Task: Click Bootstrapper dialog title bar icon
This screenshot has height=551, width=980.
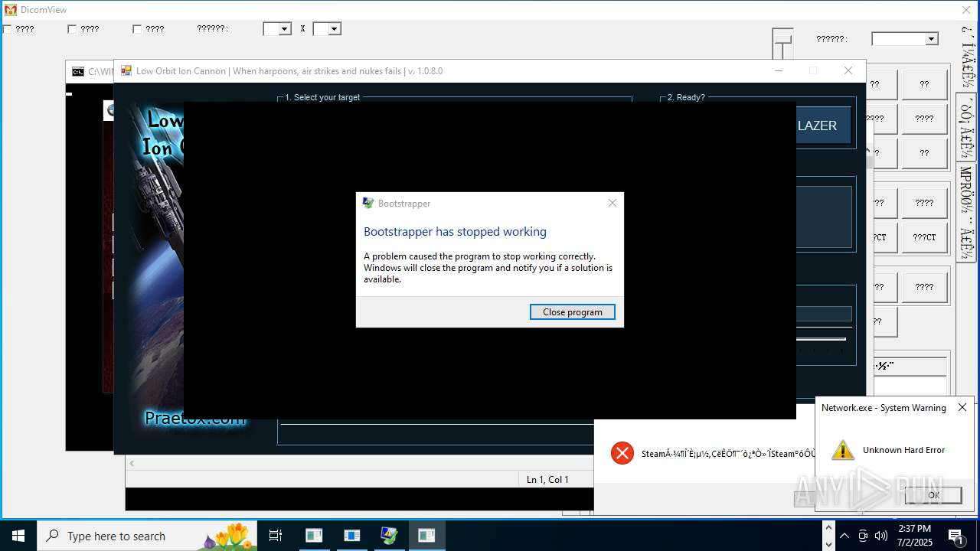Action: 368,203
